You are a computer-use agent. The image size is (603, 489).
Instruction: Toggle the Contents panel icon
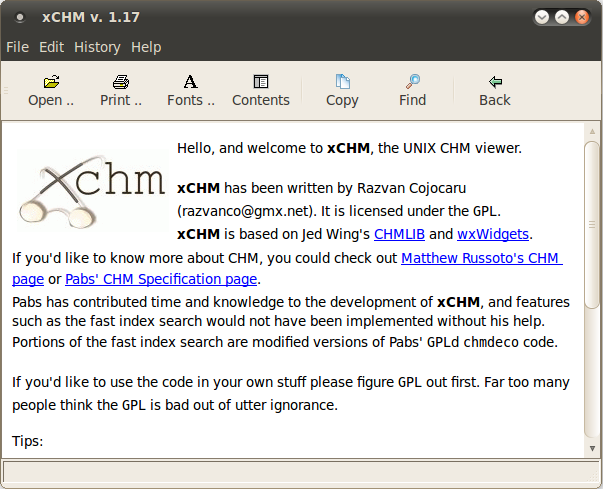[261, 82]
